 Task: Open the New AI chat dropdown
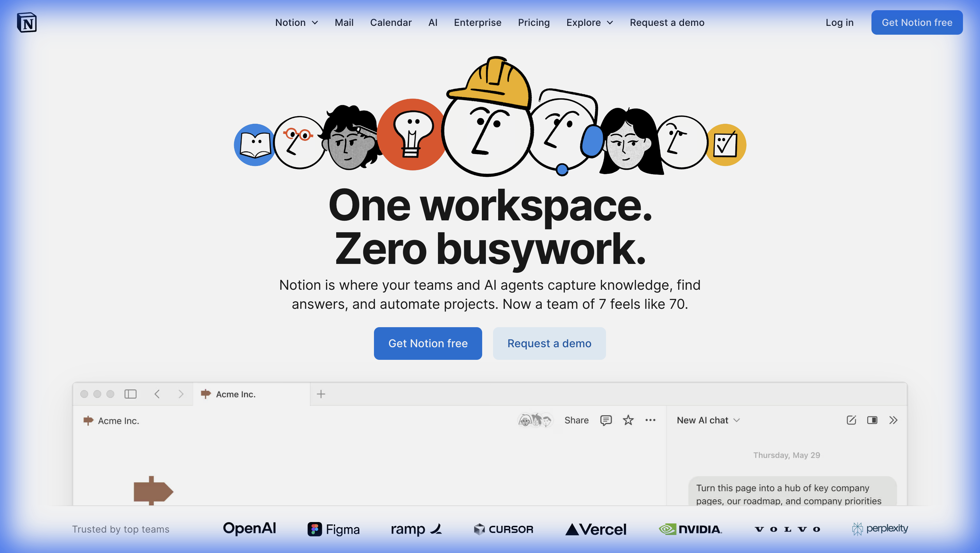click(x=708, y=420)
